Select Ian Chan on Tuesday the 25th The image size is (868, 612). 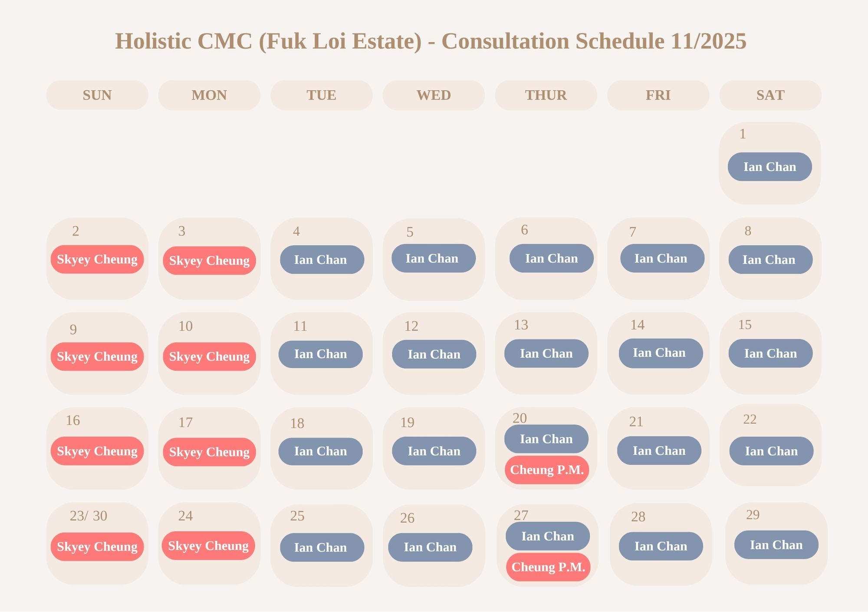pos(322,547)
